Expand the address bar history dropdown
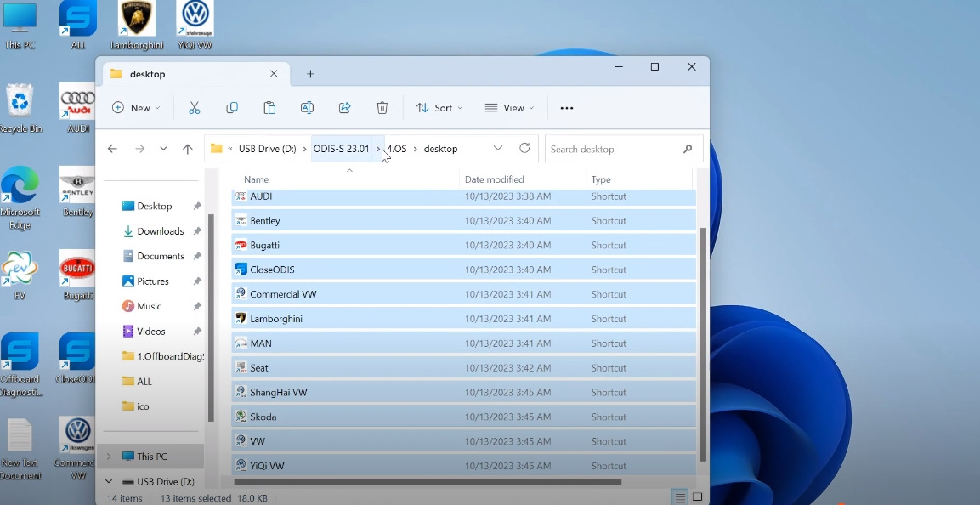The width and height of the screenshot is (980, 505). coord(497,148)
